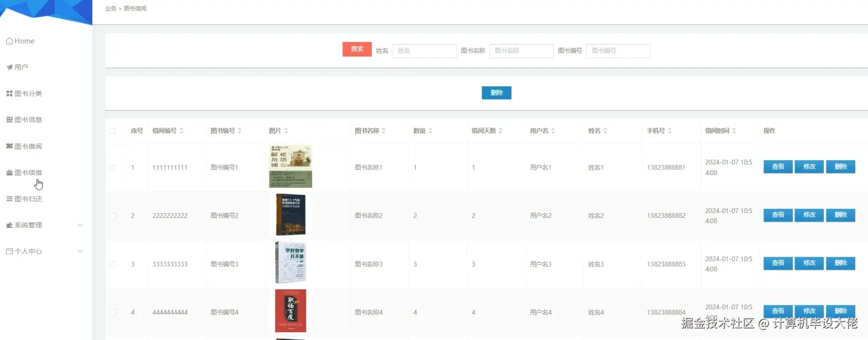The image size is (868, 340).
Task: Tick the checkbox for row 2222222222
Action: [113, 216]
